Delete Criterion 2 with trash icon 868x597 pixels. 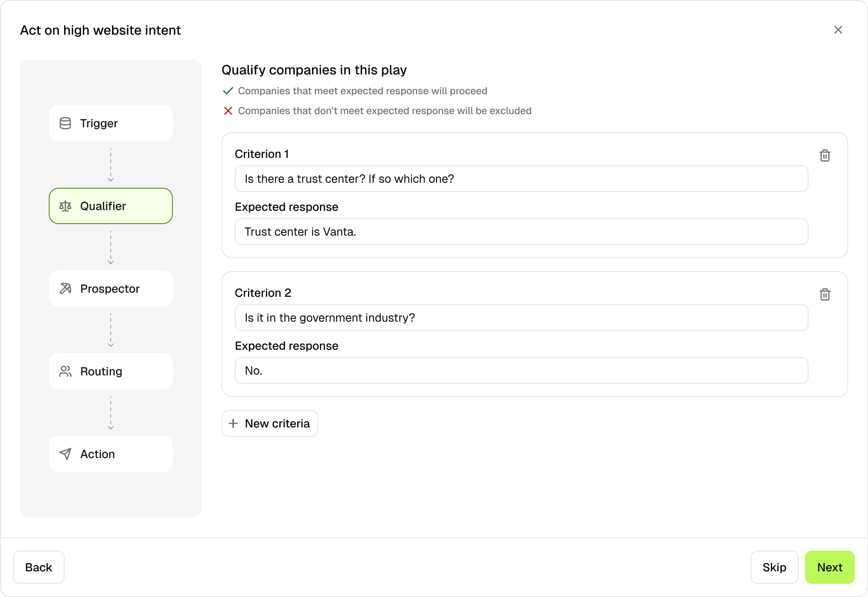tap(825, 294)
